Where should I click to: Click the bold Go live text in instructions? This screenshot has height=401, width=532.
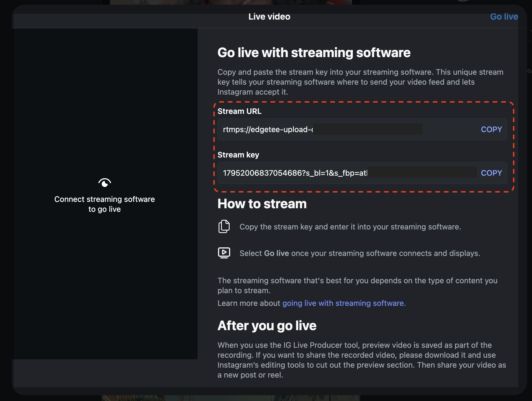point(276,253)
